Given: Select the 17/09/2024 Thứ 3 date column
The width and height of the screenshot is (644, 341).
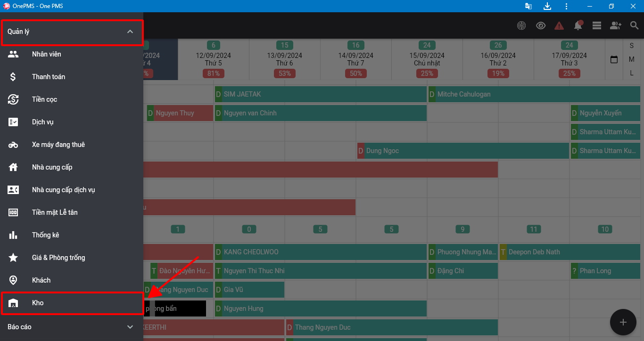Looking at the screenshot, I should pyautogui.click(x=570, y=59).
